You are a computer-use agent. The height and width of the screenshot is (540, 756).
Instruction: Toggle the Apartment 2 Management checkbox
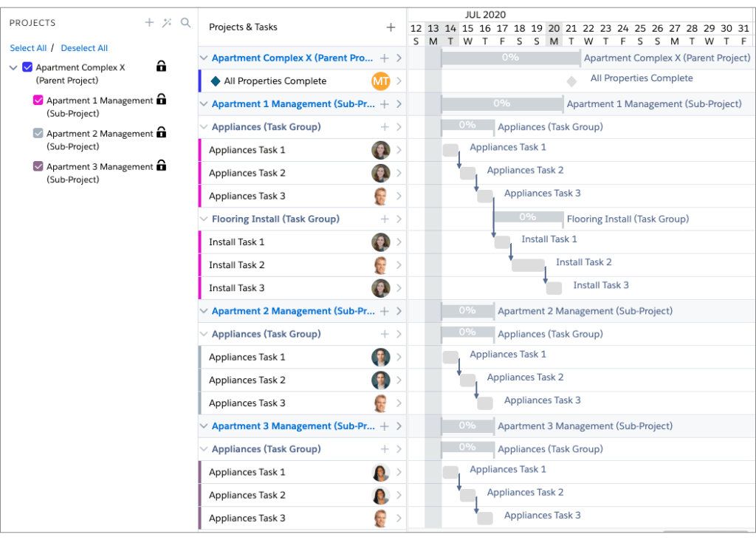click(x=38, y=133)
